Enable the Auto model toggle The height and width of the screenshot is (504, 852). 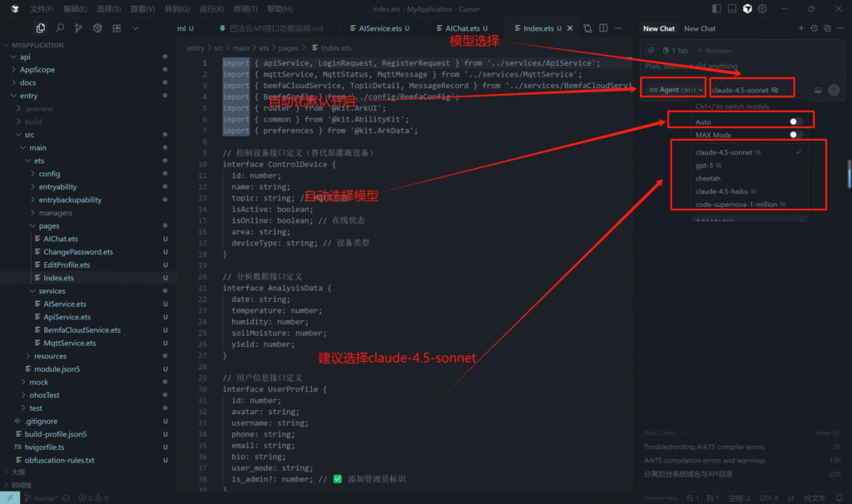click(796, 121)
